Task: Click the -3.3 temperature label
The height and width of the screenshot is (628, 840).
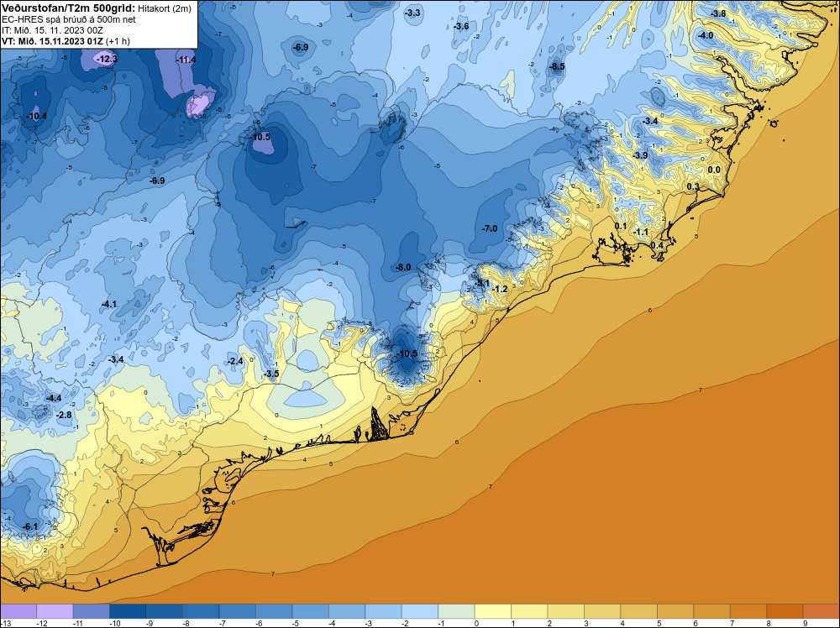Action: point(412,13)
